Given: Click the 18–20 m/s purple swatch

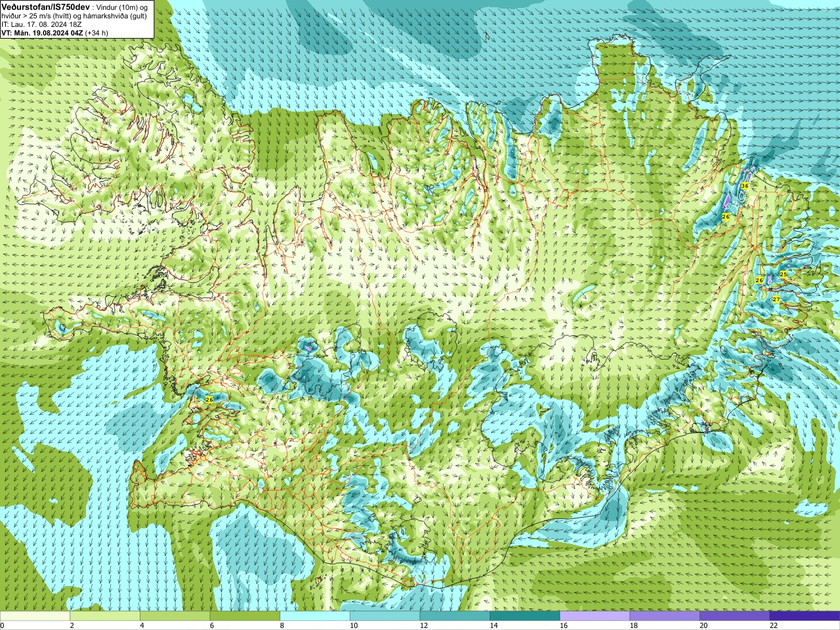Looking at the screenshot, I should 665,616.
